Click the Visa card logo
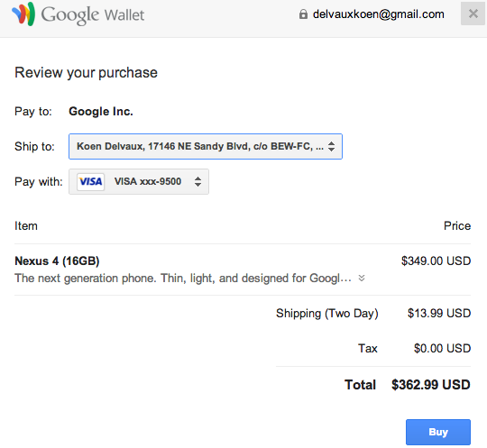 [90, 181]
